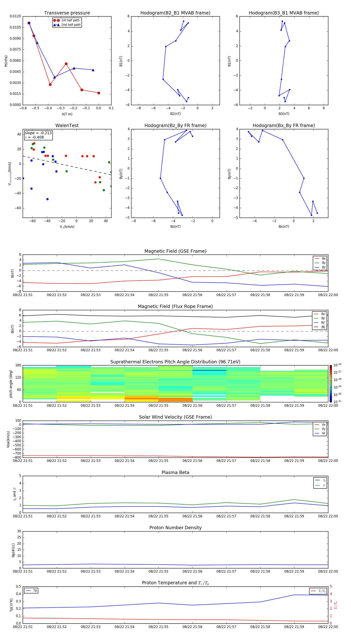Select the "βp" Plasma Beta legend entry
This screenshot has width=351, height=644.
click(320, 480)
